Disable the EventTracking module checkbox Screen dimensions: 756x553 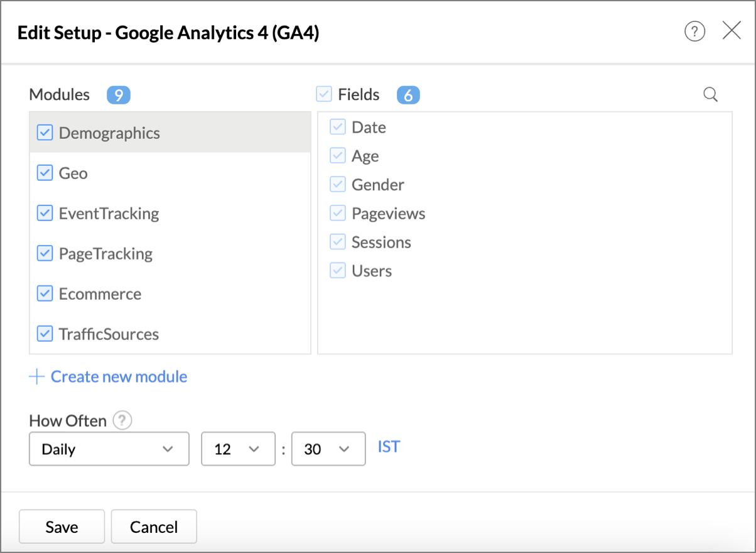[45, 214]
